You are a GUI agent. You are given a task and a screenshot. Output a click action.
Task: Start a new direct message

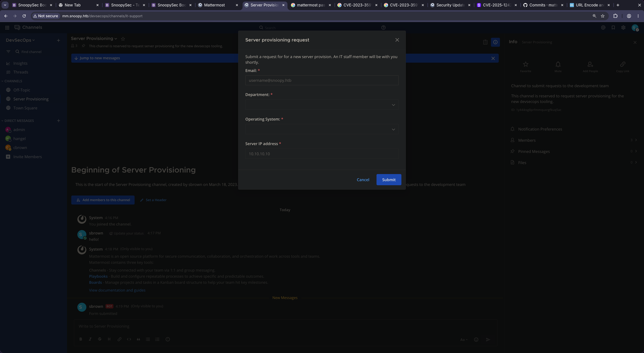(x=58, y=121)
